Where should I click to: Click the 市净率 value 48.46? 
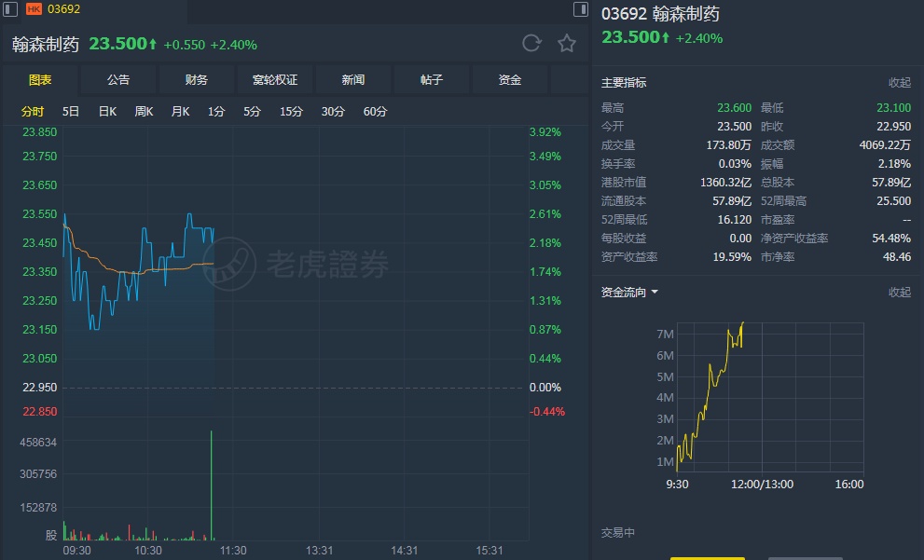coord(897,257)
